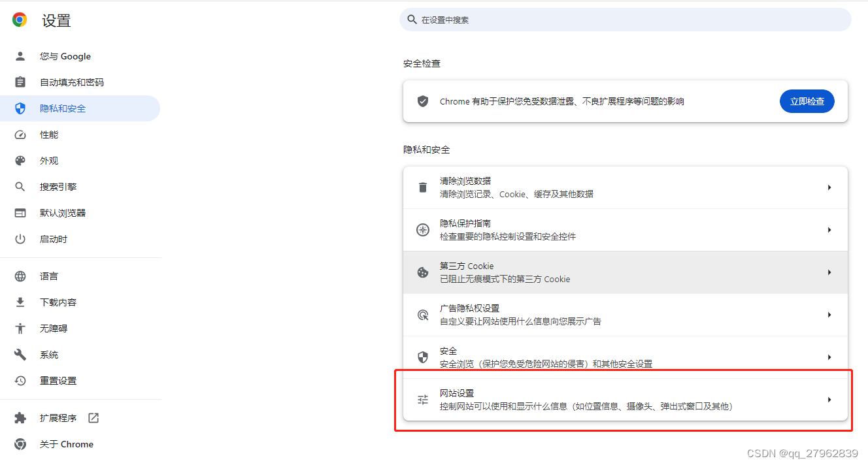Click the download icon for 下载内容
Image resolution: width=868 pixels, height=465 pixels.
(20, 302)
